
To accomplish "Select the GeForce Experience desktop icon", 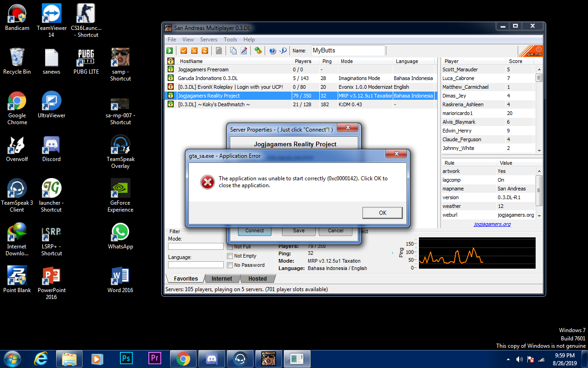I will click(x=120, y=195).
